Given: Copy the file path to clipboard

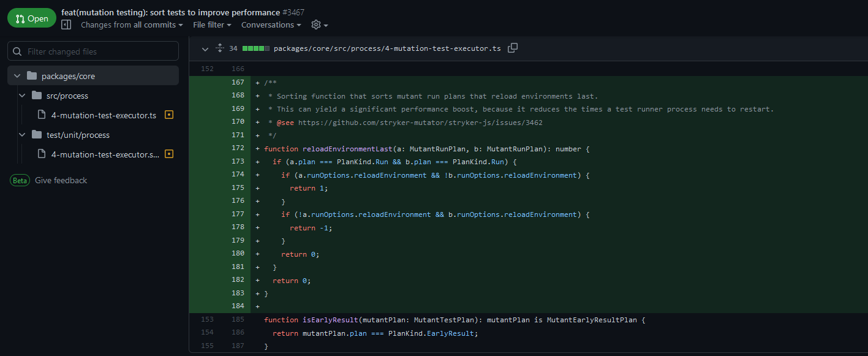Looking at the screenshot, I should (513, 48).
